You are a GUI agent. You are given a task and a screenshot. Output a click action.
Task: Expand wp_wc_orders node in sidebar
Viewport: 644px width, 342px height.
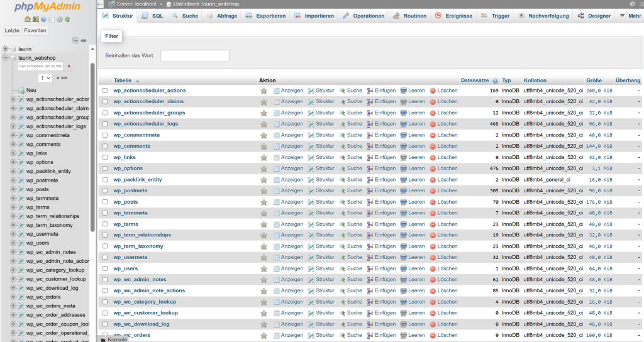13,297
